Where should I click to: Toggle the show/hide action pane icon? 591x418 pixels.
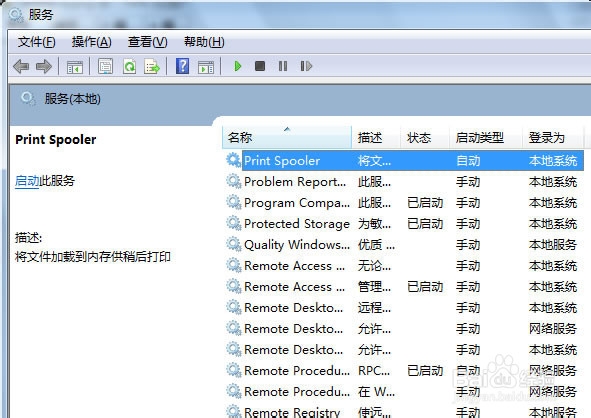pos(206,67)
